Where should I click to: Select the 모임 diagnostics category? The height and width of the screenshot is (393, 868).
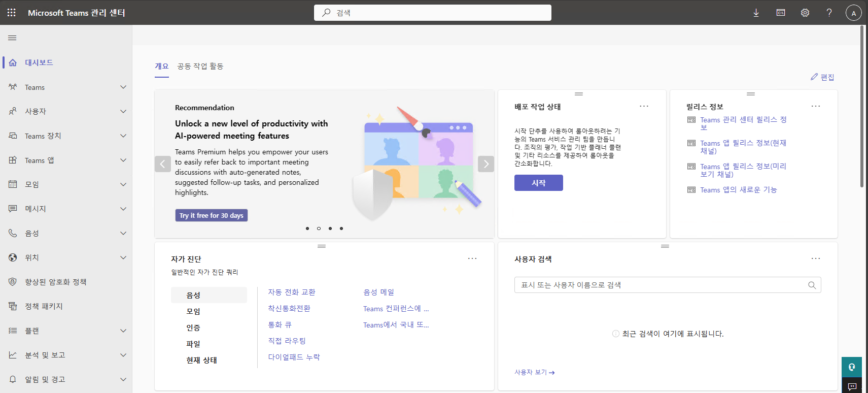point(209,311)
